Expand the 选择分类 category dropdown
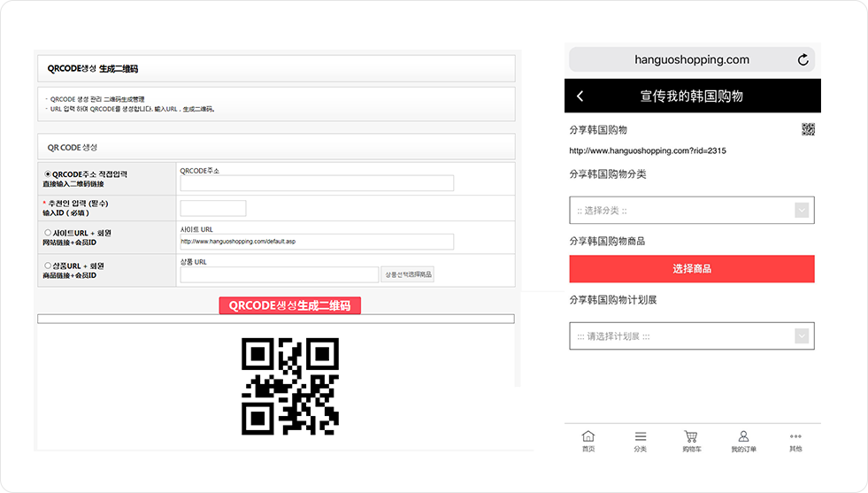Viewport: 868px width, 493px height. [x=691, y=211]
